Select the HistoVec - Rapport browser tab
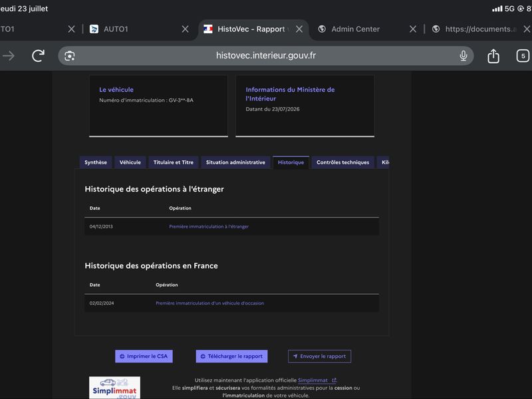 tap(251, 29)
